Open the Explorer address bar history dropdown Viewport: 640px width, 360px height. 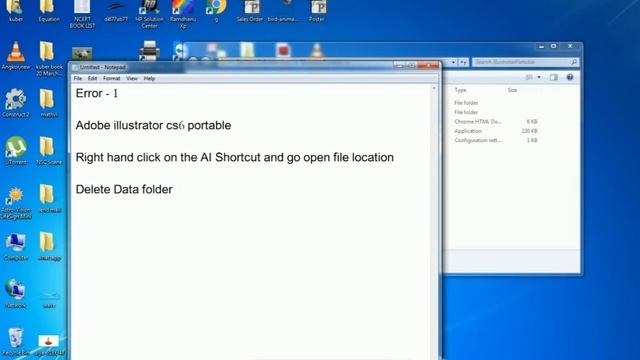pyautogui.click(x=453, y=62)
